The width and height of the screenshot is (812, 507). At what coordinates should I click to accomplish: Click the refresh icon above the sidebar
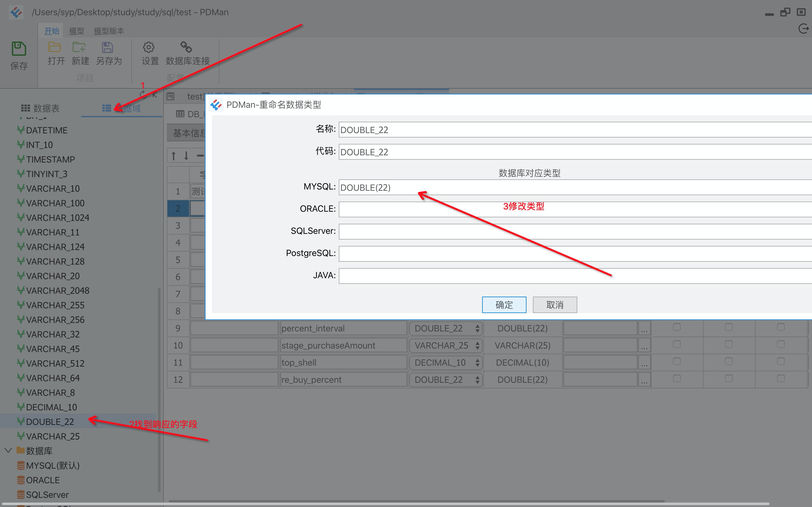tap(142, 95)
